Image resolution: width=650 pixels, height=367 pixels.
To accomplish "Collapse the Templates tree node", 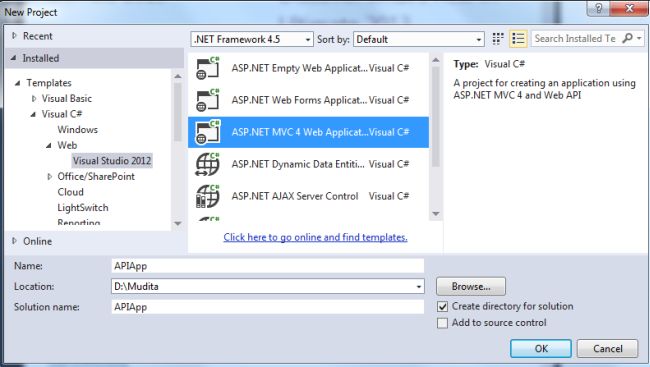I will point(17,83).
